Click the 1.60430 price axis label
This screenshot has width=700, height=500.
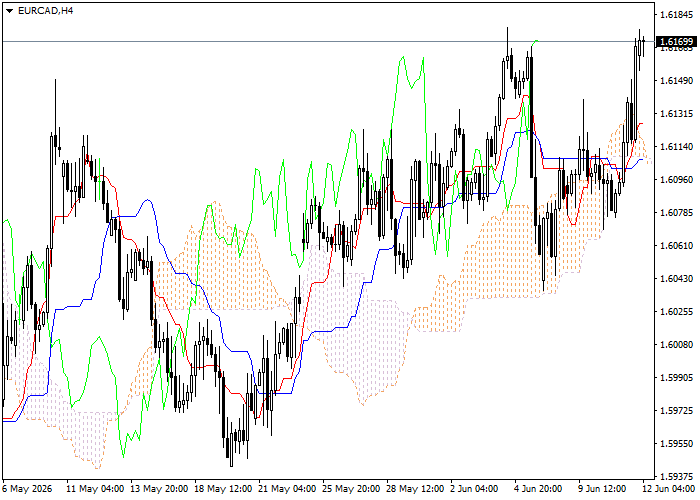pyautogui.click(x=677, y=279)
